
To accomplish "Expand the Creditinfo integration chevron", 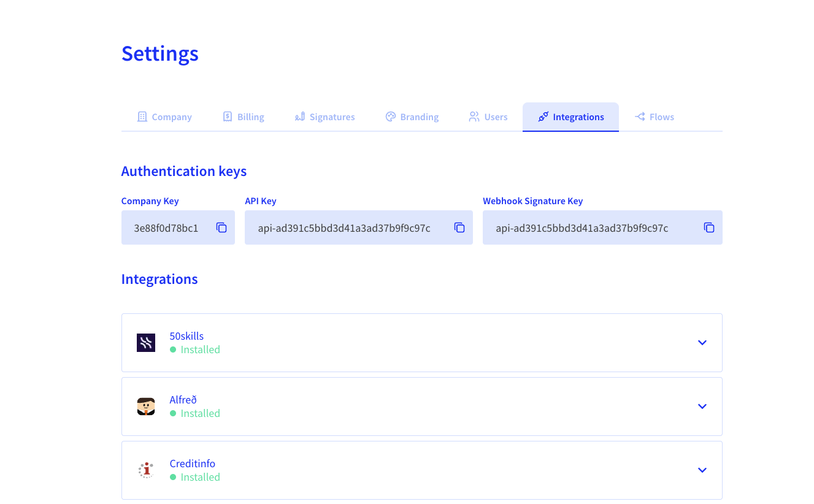I will tap(702, 470).
